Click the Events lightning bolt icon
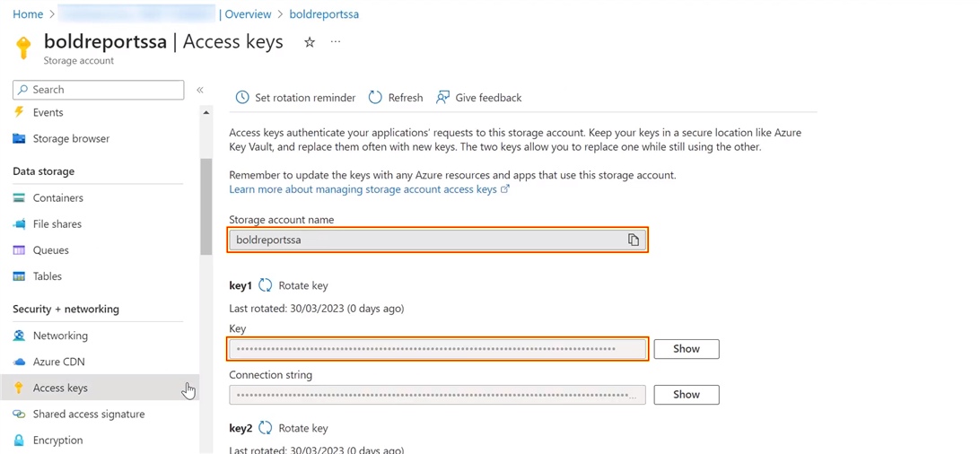Image resolution: width=980 pixels, height=454 pixels. pyautogui.click(x=19, y=112)
